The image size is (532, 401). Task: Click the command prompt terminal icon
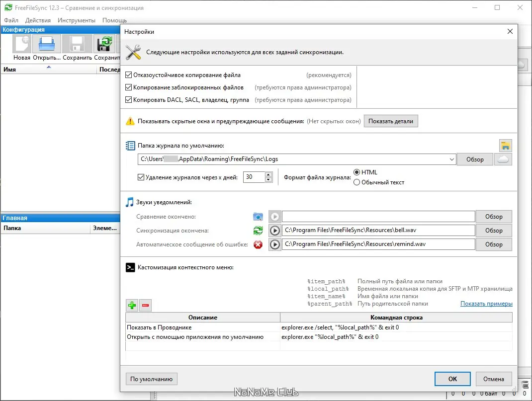[130, 267]
